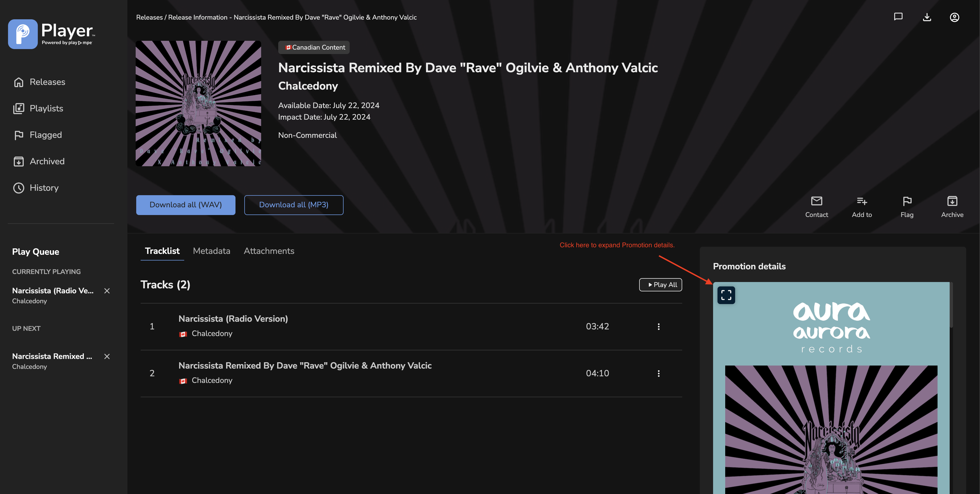Click the Player logo icon

pyautogui.click(x=23, y=34)
